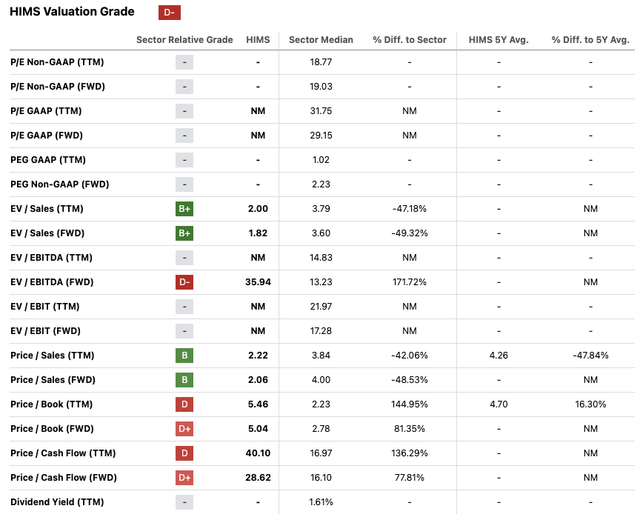Screen dimensions: 640x520
Task: Open the Price / Book (FWD) metric
Action: click(x=52, y=429)
